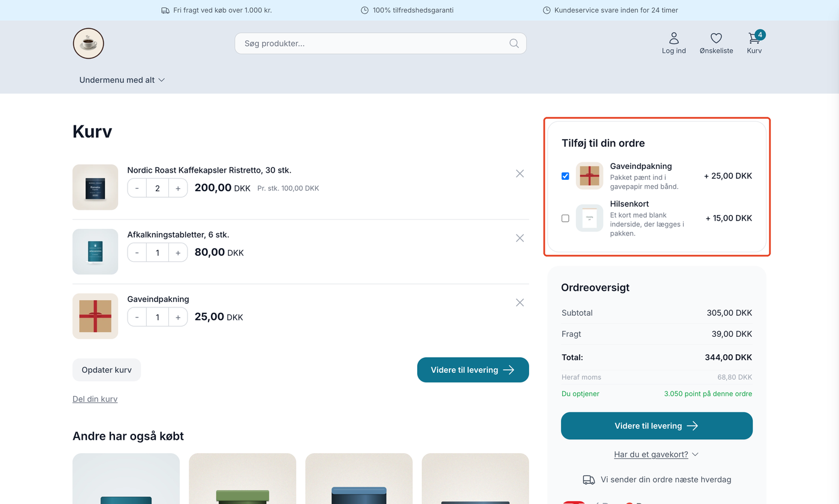Click the delivery truck icon by Vi sender

[x=588, y=479]
